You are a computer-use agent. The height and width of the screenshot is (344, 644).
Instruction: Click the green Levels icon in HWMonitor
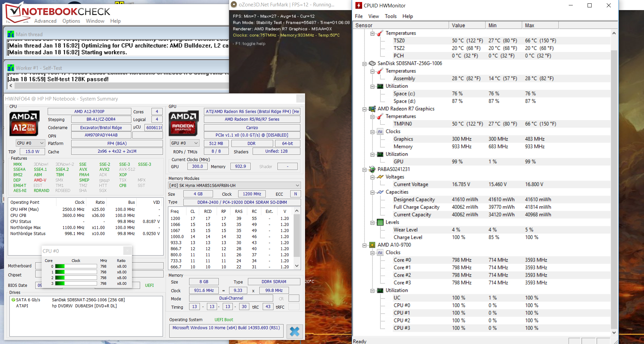380,222
